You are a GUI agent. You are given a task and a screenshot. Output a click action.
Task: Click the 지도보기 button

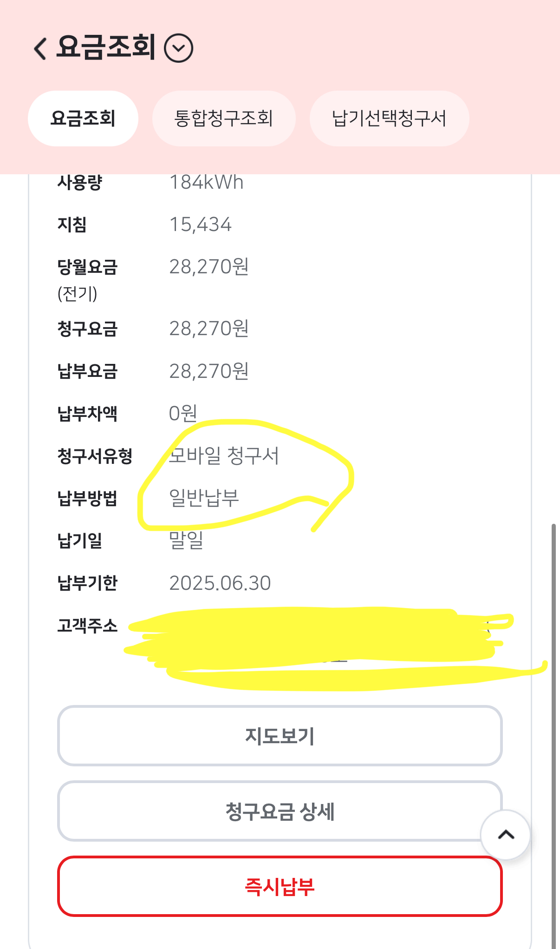pos(280,736)
